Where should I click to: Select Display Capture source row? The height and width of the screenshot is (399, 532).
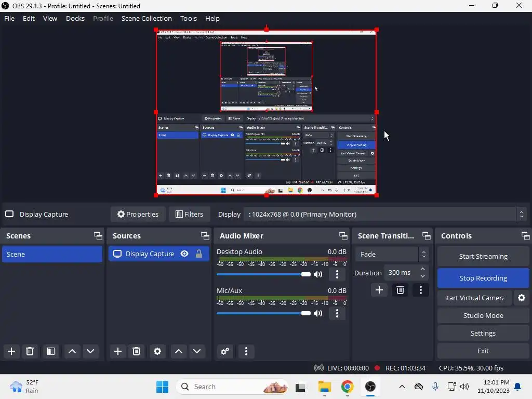(159, 254)
